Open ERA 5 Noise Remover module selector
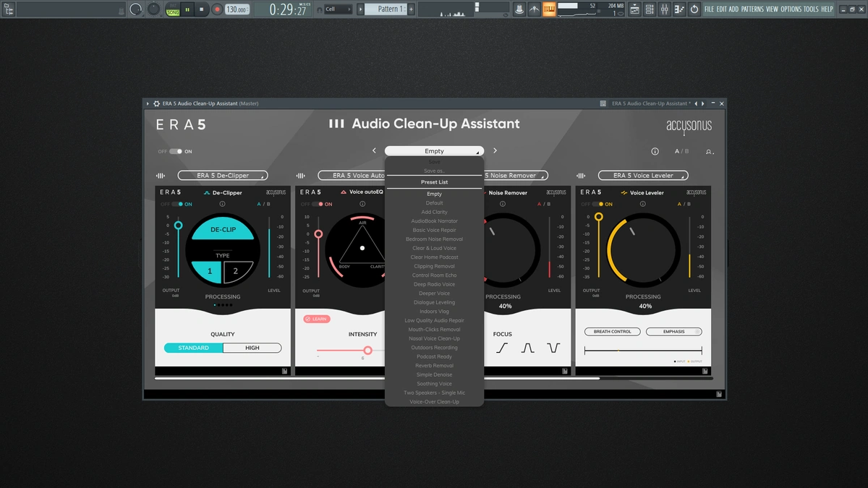The image size is (868, 488). [x=515, y=176]
